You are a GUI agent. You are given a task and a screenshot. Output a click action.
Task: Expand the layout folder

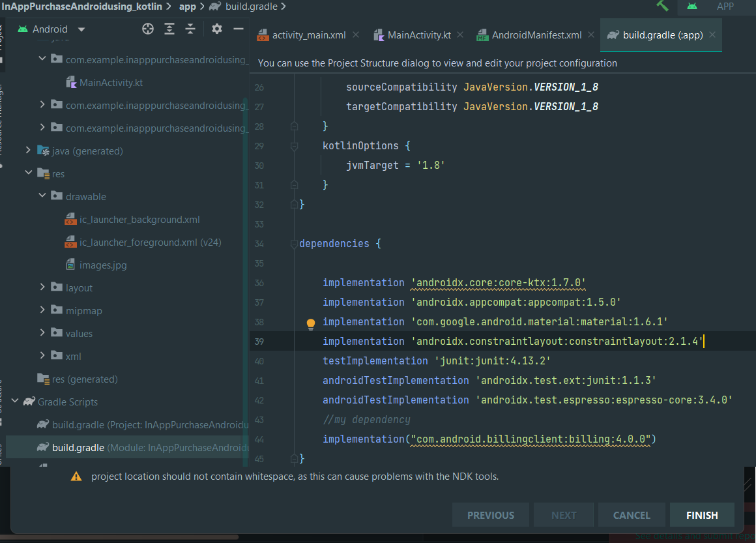[x=42, y=287]
